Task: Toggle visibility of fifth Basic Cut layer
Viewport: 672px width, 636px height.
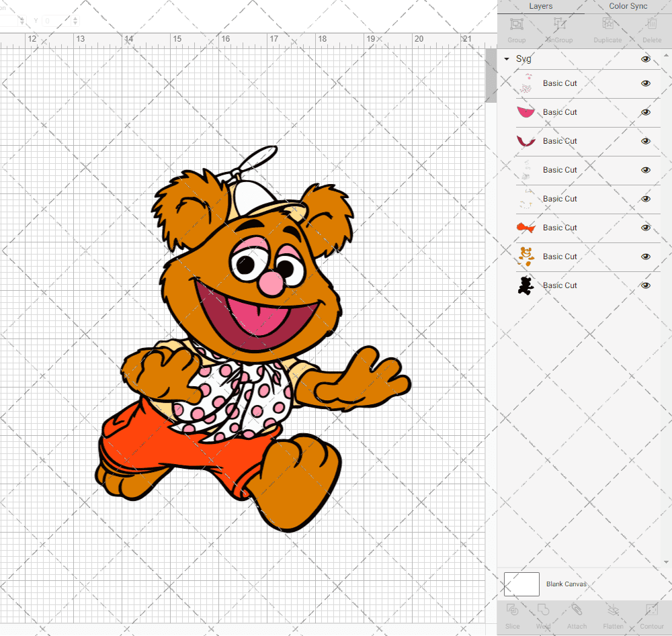Action: [x=645, y=199]
